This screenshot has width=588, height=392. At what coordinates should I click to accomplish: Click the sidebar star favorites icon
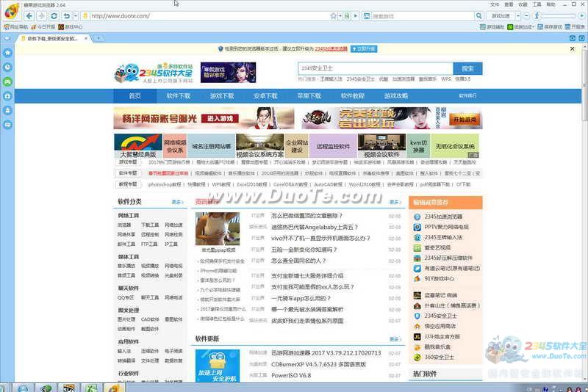pos(7,53)
